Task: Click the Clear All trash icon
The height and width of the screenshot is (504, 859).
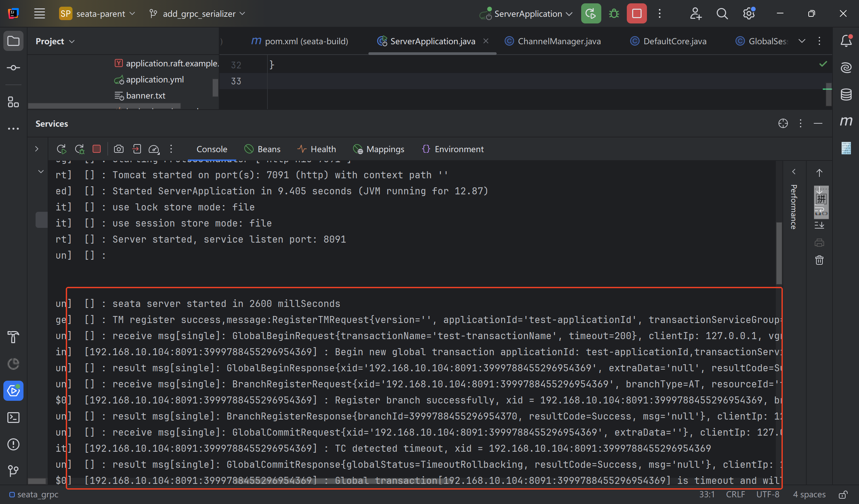Action: click(x=819, y=260)
